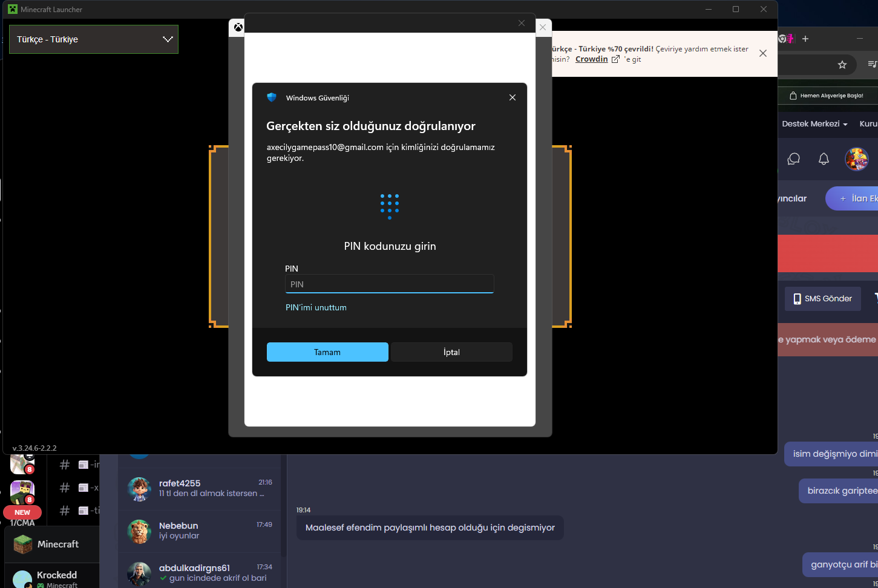Screen dimensions: 878x588
Task: Open the Crowdin translation link
Action: [592, 59]
